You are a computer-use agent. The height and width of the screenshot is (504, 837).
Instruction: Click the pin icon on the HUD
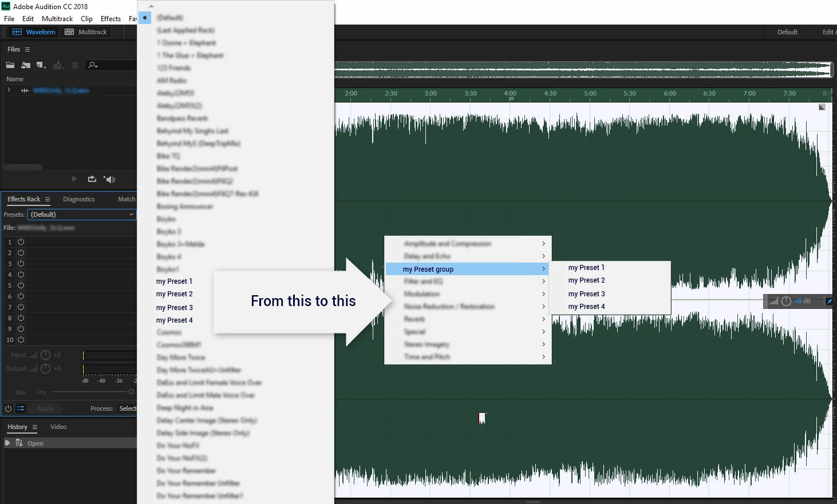[828, 301]
